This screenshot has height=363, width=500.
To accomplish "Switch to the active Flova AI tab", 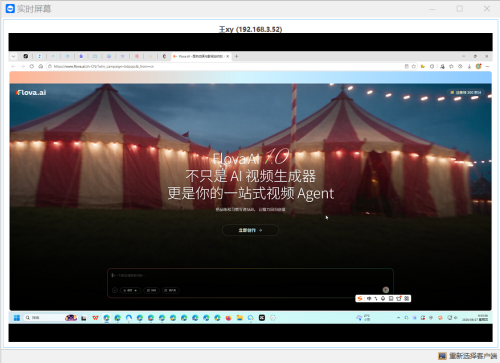I will (201, 56).
